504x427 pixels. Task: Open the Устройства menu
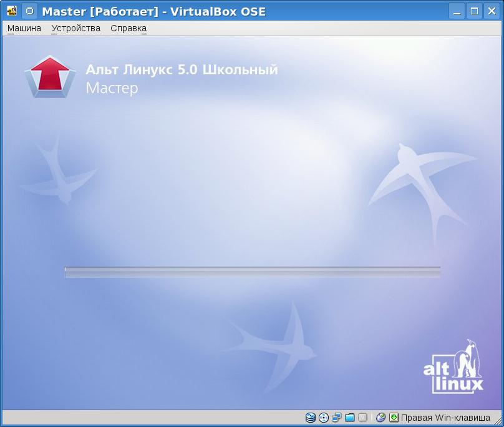point(75,28)
